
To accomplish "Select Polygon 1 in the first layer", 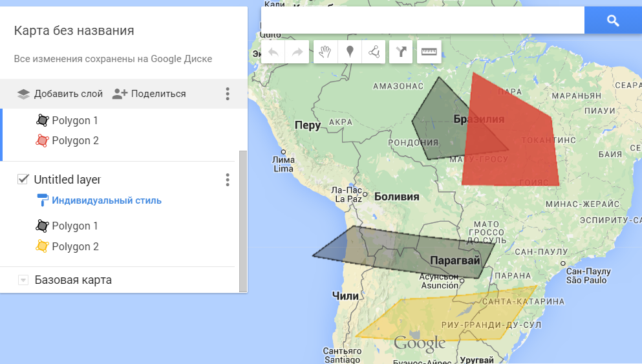I will 74,120.
